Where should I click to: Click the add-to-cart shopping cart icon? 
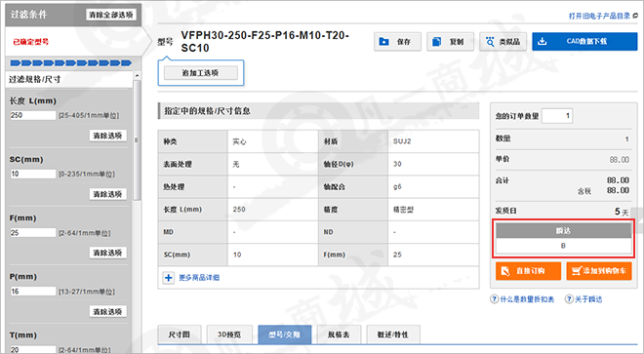577,271
